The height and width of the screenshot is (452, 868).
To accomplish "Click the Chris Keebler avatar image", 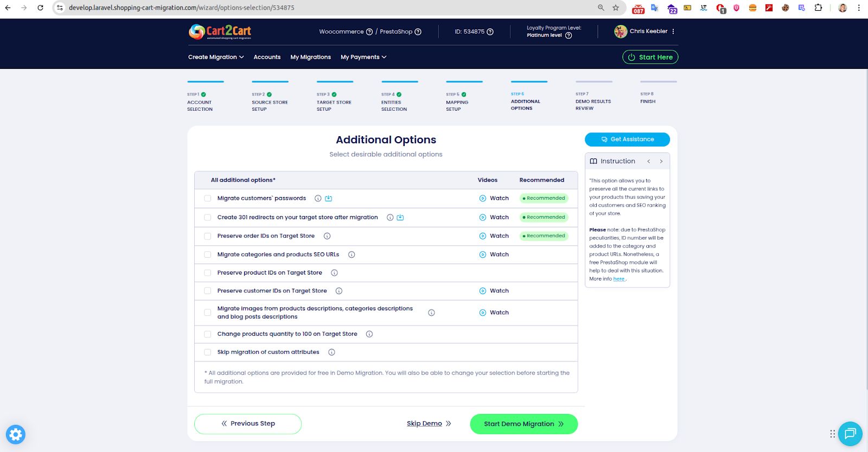I will [621, 31].
